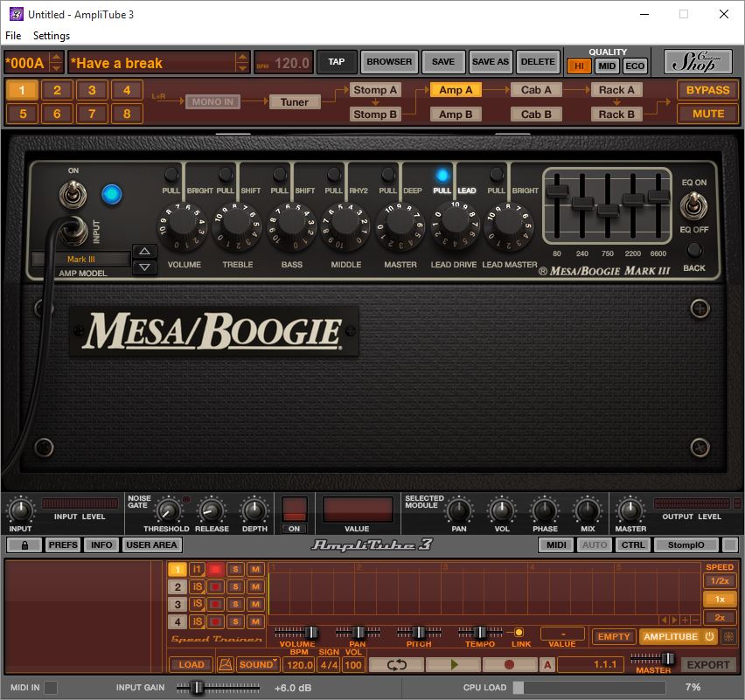Move the timeline right with arrow icon
Viewport: 745px width, 700px height.
(x=674, y=620)
